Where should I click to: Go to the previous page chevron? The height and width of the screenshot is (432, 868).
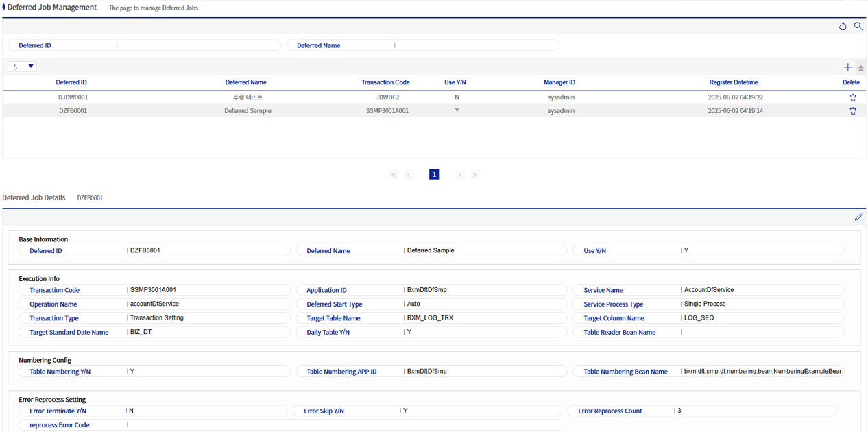[409, 174]
